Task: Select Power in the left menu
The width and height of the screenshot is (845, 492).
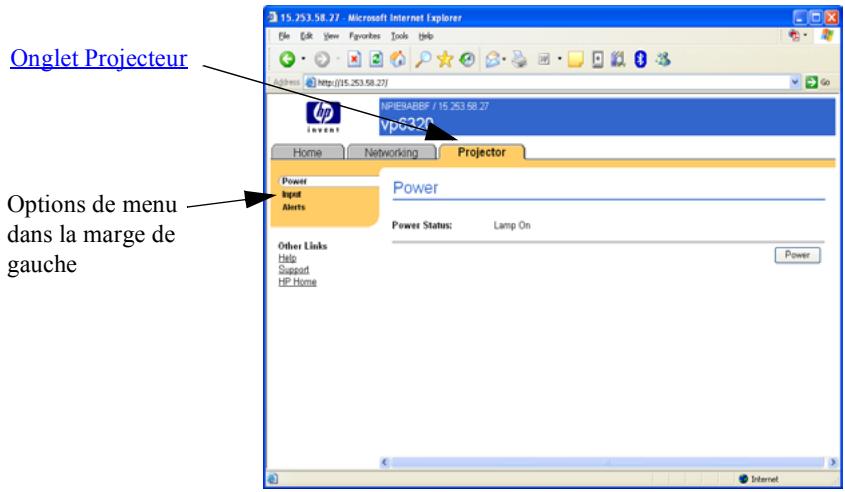Action: click(x=294, y=181)
